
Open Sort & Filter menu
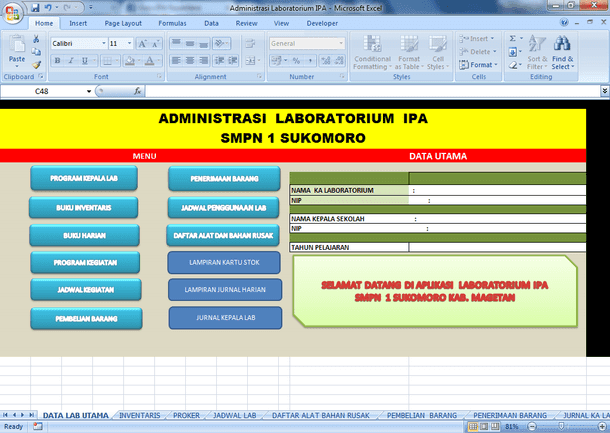point(537,53)
